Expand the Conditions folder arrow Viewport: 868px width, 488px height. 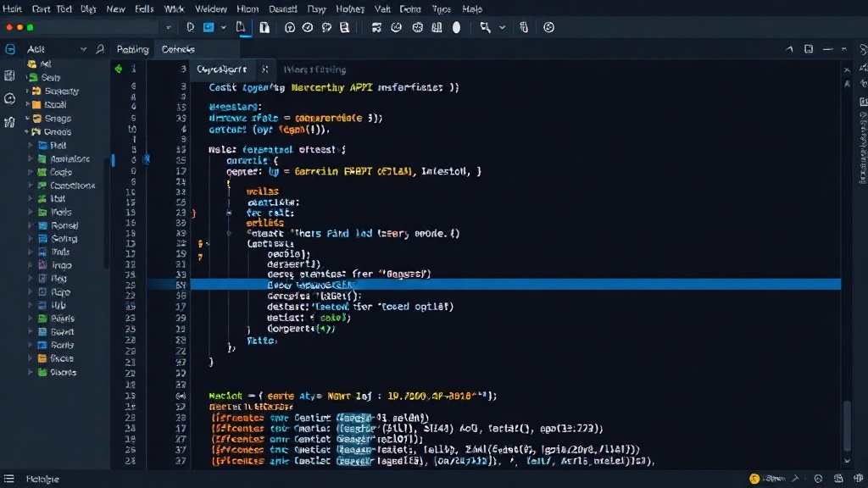point(31,186)
